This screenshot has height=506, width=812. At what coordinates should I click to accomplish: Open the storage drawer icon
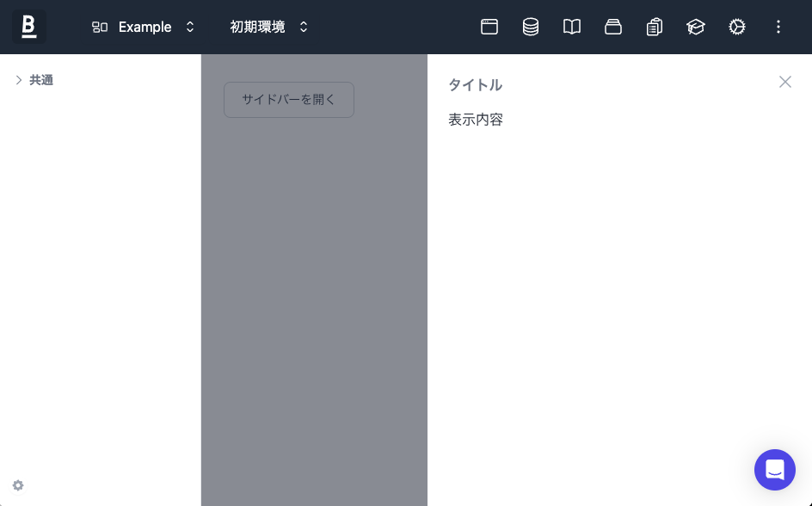[613, 27]
